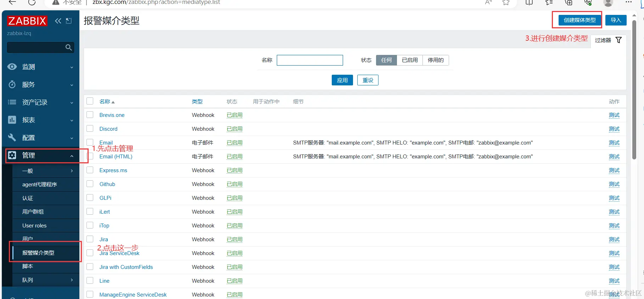Click the wrench icon next to 配置
This screenshot has width=644, height=299.
tap(12, 137)
